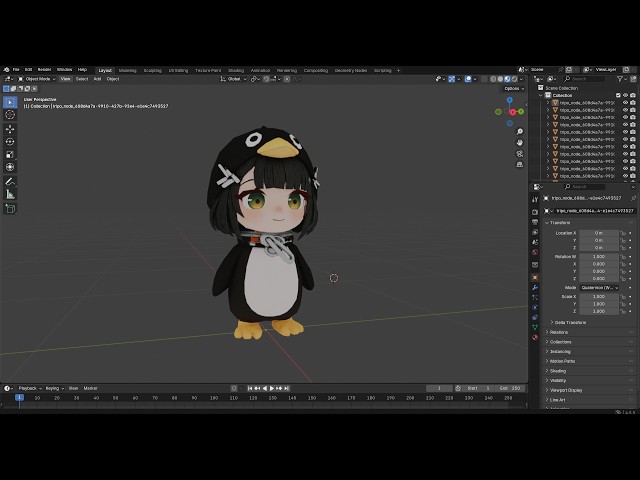The width and height of the screenshot is (640, 480).
Task: Choose the Annotate pencil tool
Action: (x=10, y=182)
